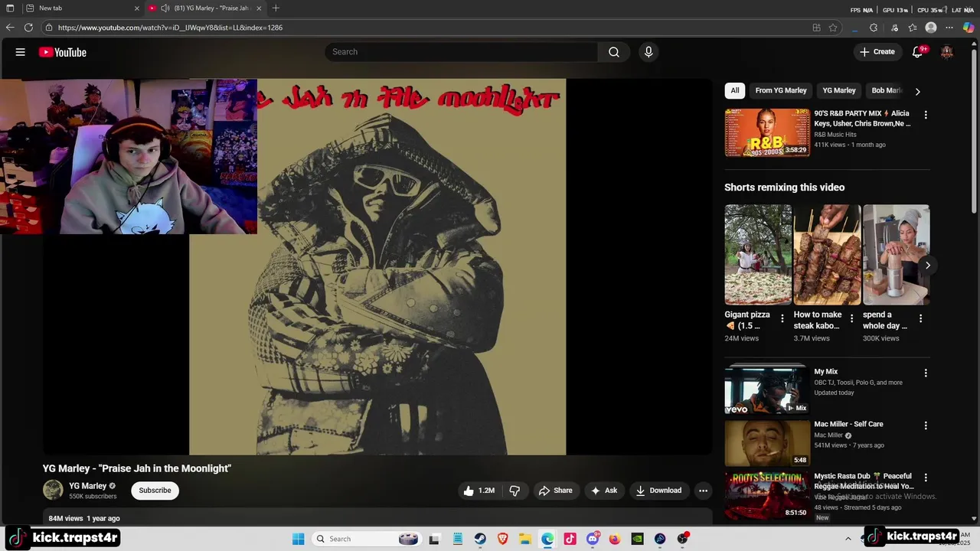Open browser Extensions puzzle icon
980x551 pixels.
[x=874, y=28]
